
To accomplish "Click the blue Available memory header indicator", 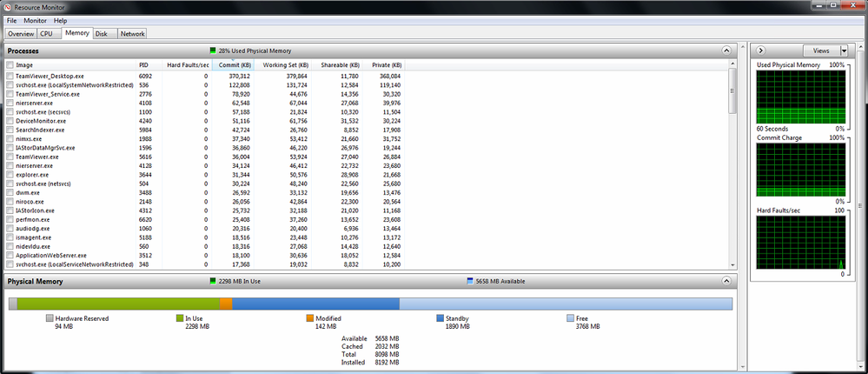I will [470, 281].
